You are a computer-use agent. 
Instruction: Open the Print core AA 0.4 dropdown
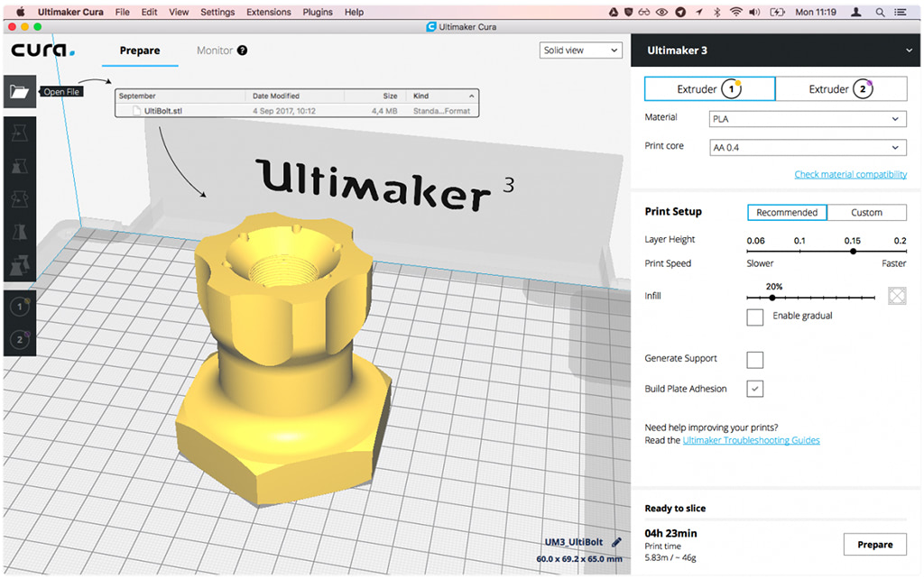(x=808, y=147)
